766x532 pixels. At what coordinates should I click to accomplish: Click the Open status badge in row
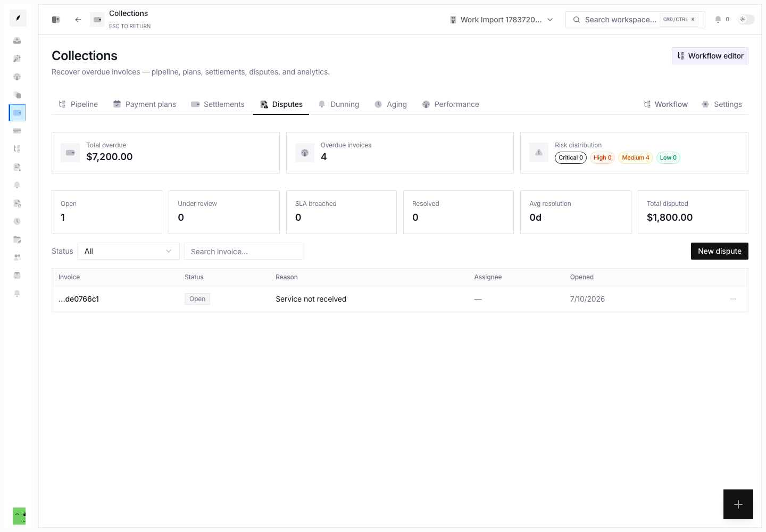point(197,299)
